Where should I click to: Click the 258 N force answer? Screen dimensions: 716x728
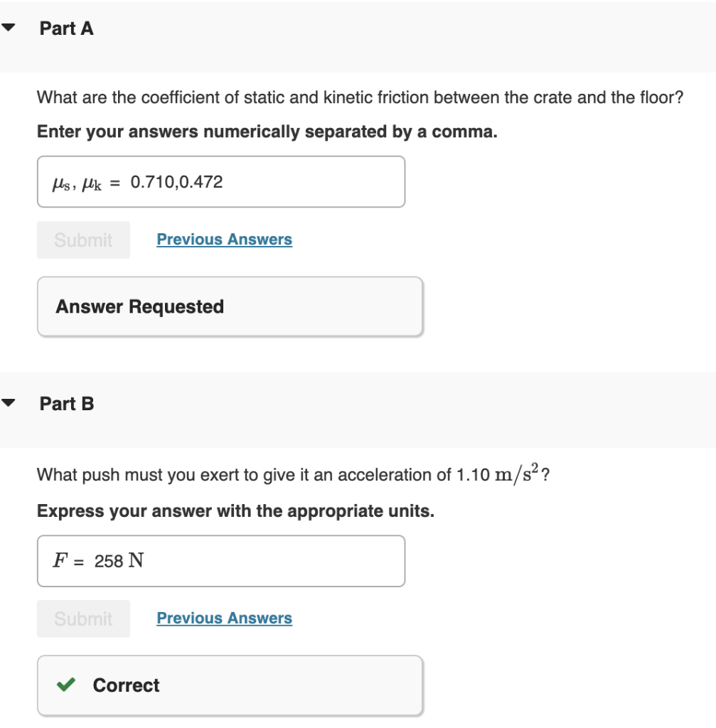[119, 561]
